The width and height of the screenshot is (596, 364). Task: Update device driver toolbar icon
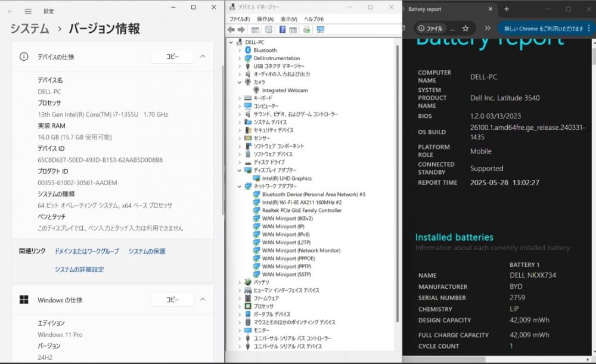(306, 30)
